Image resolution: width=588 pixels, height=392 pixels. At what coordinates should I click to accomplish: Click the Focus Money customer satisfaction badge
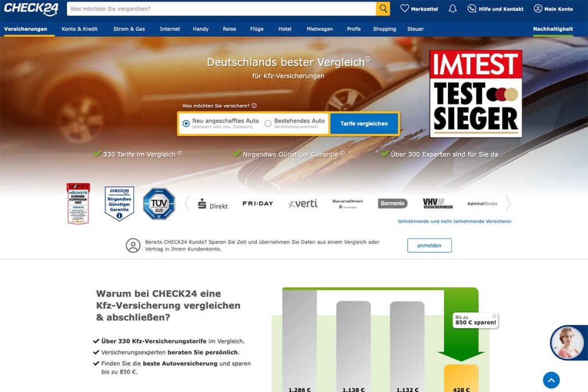pos(78,203)
